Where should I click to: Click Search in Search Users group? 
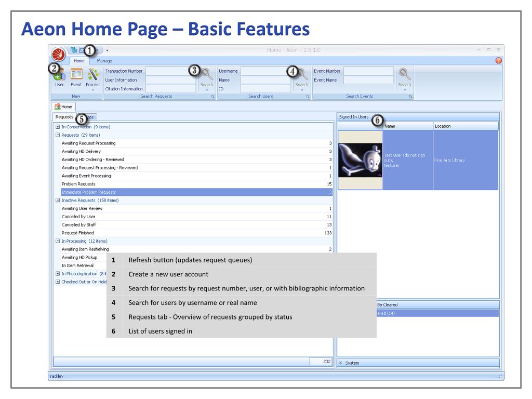pos(301,79)
